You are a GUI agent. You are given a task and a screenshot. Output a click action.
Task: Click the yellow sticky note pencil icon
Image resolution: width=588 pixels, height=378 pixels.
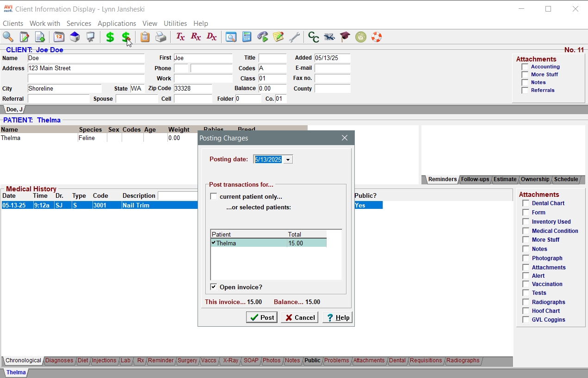[x=279, y=37]
